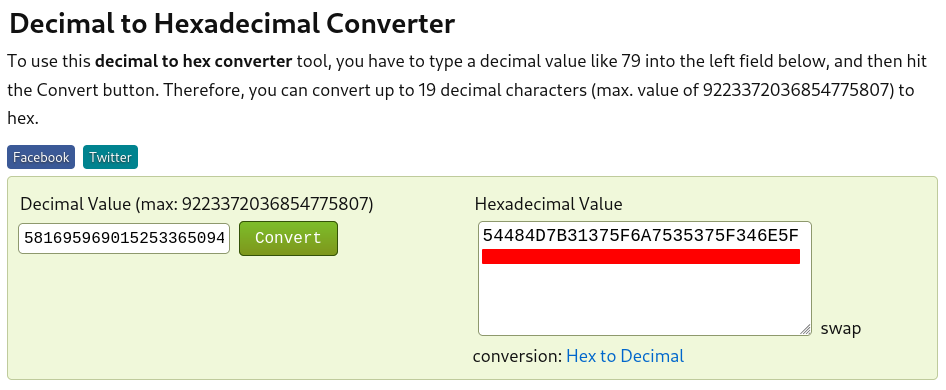
Task: Click the word 'hex.' ending the paragraph
Action: (x=23, y=118)
